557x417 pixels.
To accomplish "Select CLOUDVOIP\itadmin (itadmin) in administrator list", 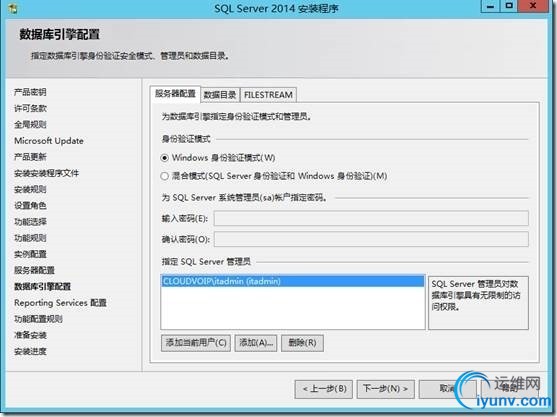I will tap(292, 281).
